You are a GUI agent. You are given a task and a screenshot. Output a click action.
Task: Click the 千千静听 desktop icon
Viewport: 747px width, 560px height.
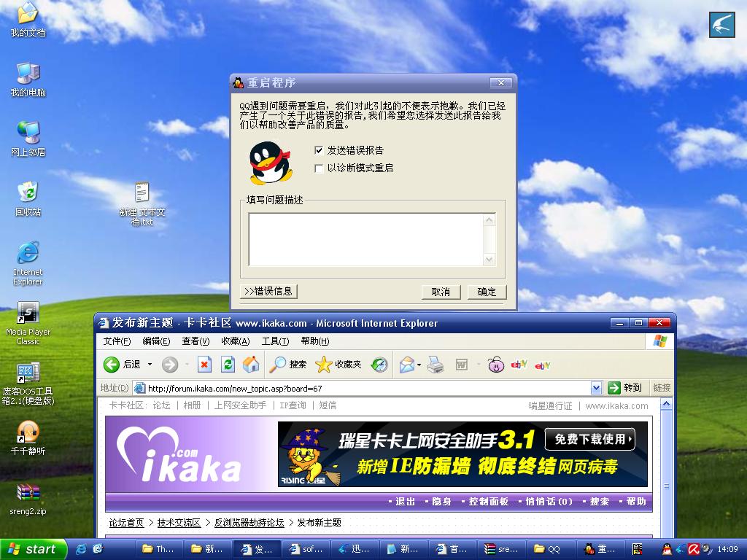tap(28, 438)
